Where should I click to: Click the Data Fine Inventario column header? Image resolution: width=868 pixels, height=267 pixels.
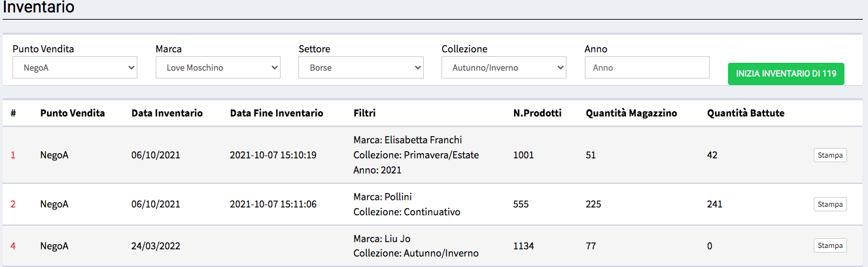277,113
